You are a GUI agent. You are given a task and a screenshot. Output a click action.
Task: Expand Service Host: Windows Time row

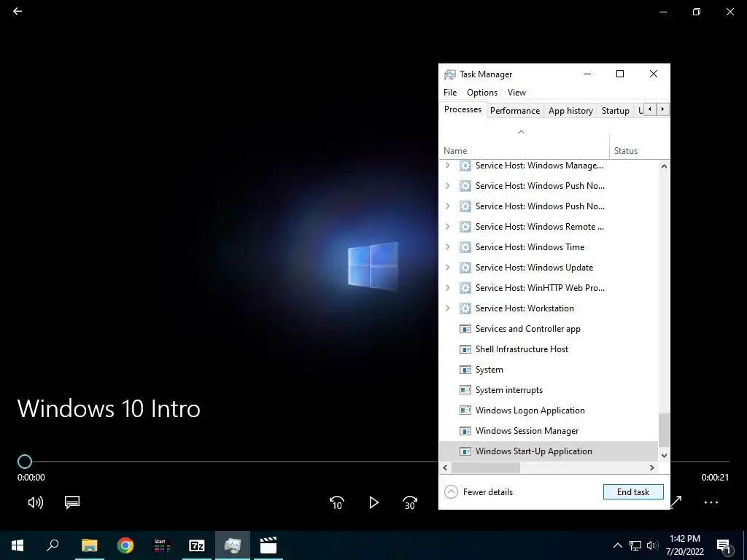[x=447, y=246]
